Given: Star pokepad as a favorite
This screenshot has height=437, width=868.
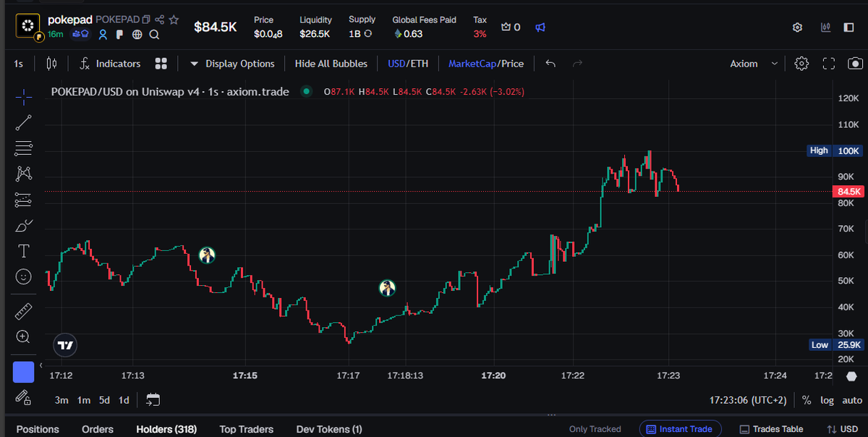Looking at the screenshot, I should 174,20.
